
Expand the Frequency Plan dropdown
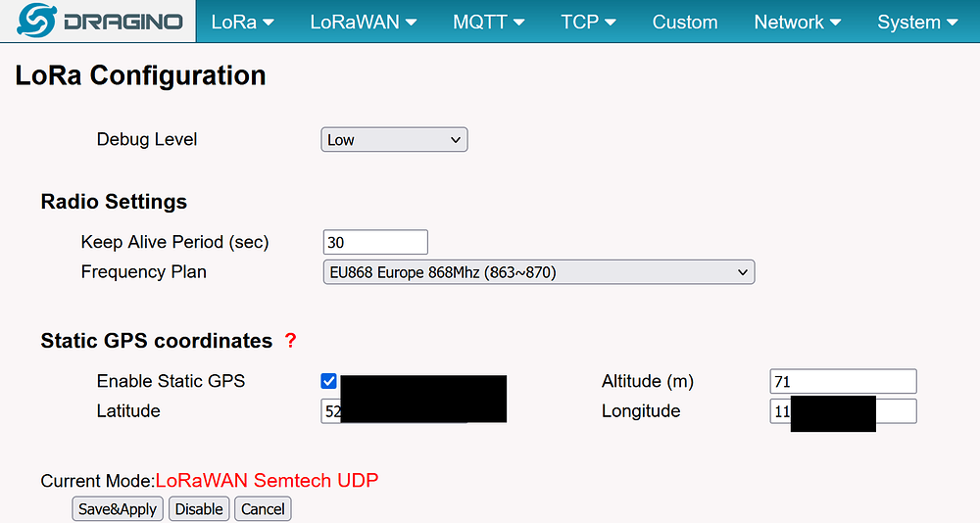(538, 272)
